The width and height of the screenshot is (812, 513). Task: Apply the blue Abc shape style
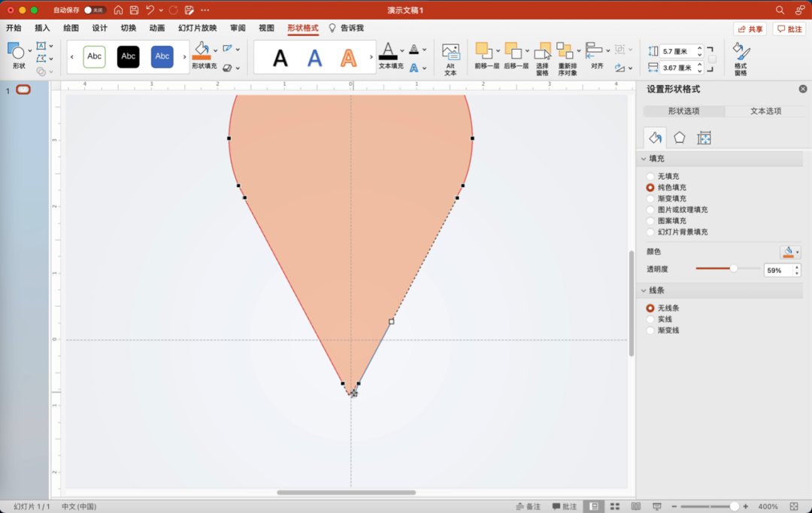(x=162, y=56)
